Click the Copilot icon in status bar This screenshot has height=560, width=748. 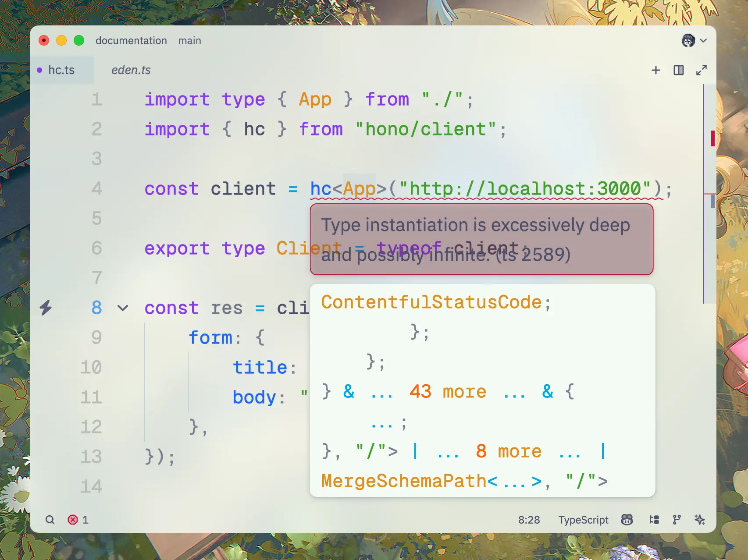click(x=627, y=520)
